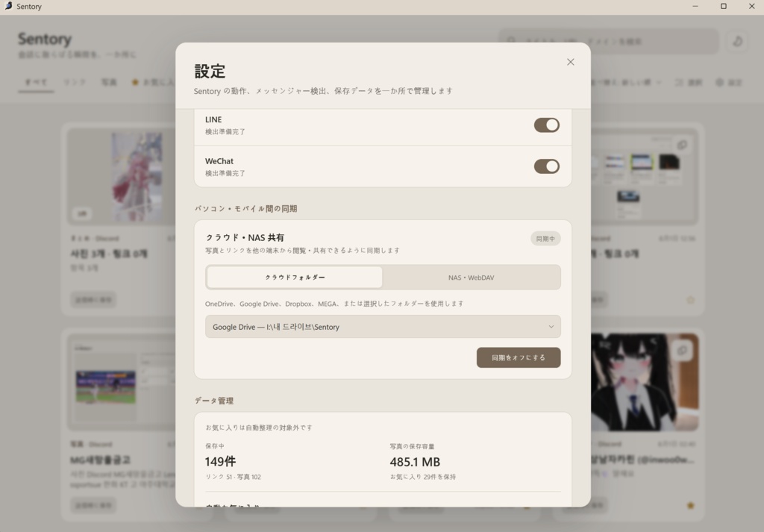
Task: Click the リンク 51 · 写真 102 text
Action: 233,477
